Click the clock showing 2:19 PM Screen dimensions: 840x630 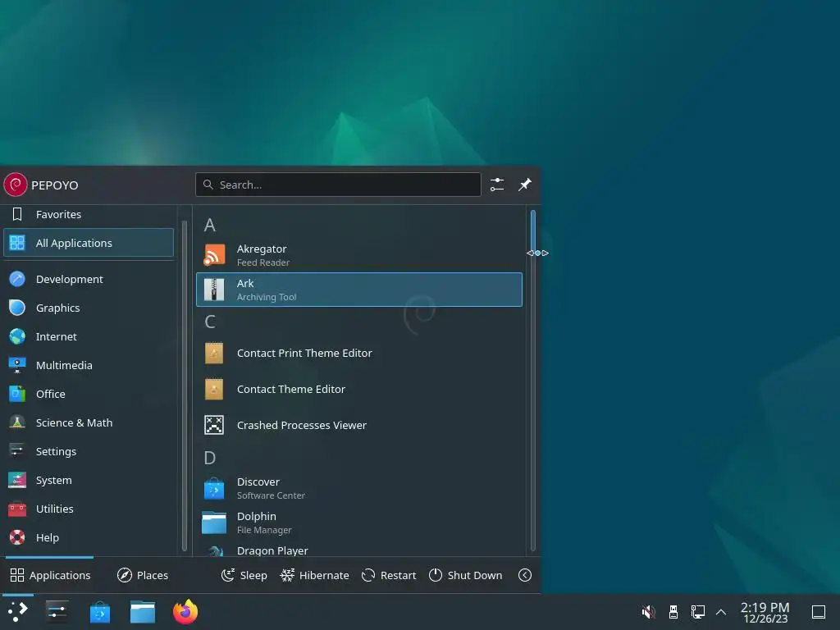click(x=765, y=612)
